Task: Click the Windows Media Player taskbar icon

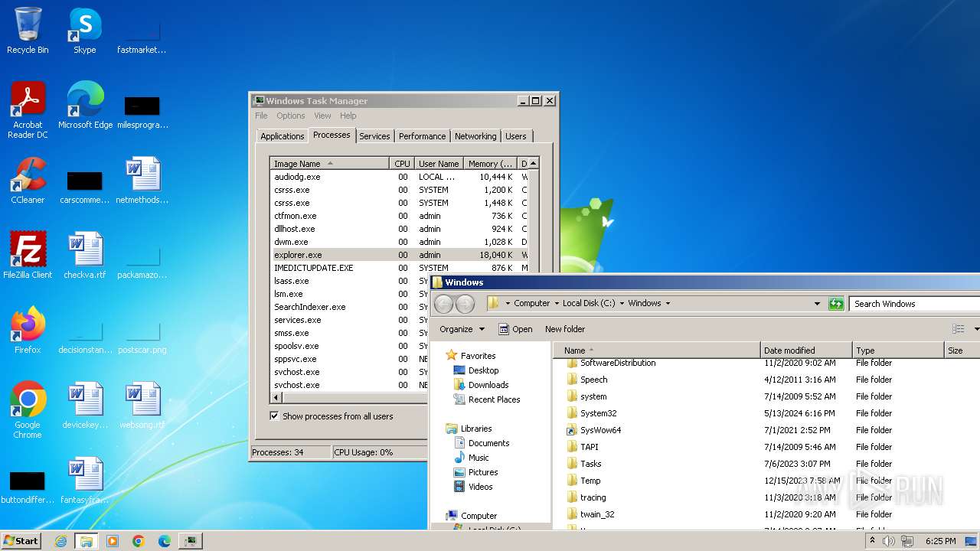Action: [113, 541]
